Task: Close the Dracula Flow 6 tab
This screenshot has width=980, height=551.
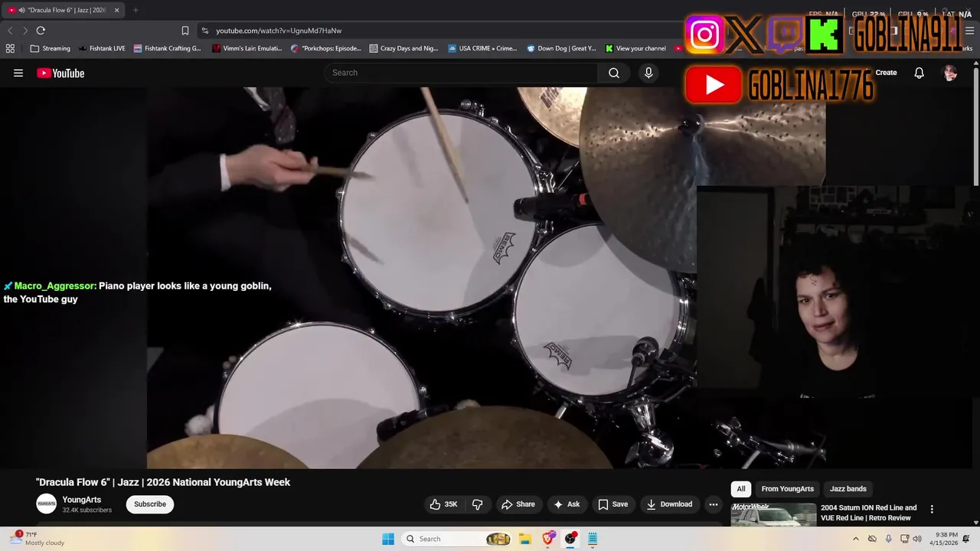Action: 116,10
